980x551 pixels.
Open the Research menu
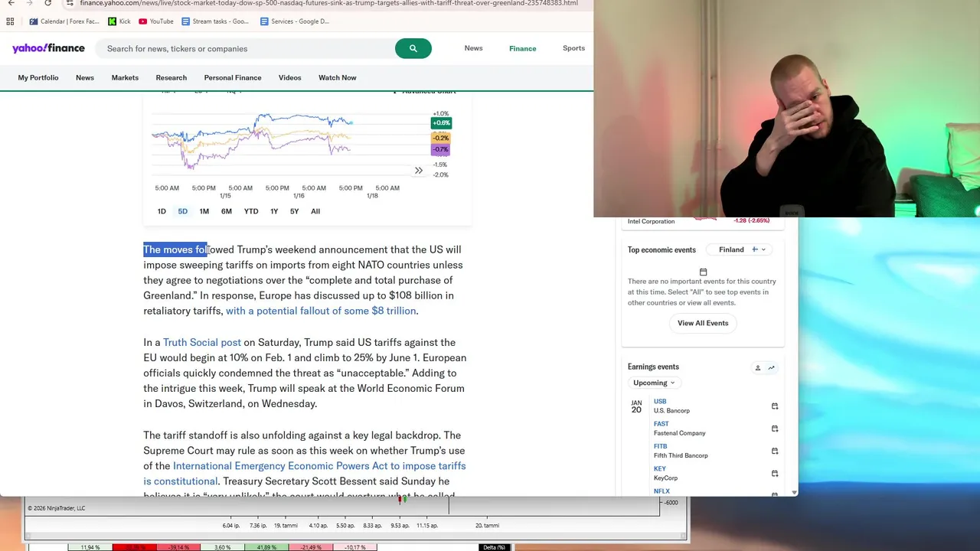[171, 77]
